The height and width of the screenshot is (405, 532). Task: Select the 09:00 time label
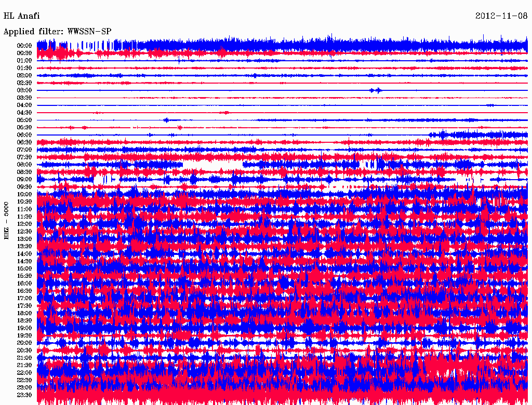(24, 180)
